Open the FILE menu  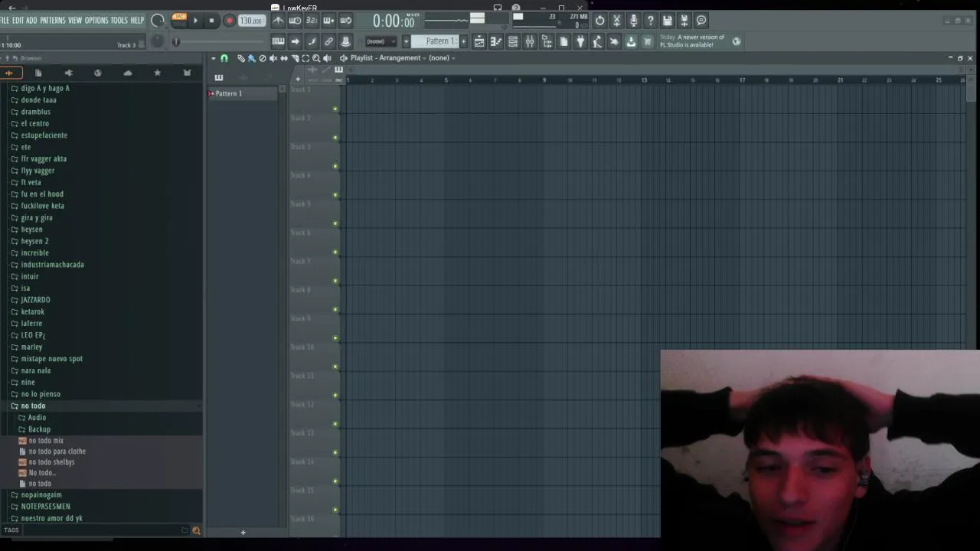click(x=5, y=21)
